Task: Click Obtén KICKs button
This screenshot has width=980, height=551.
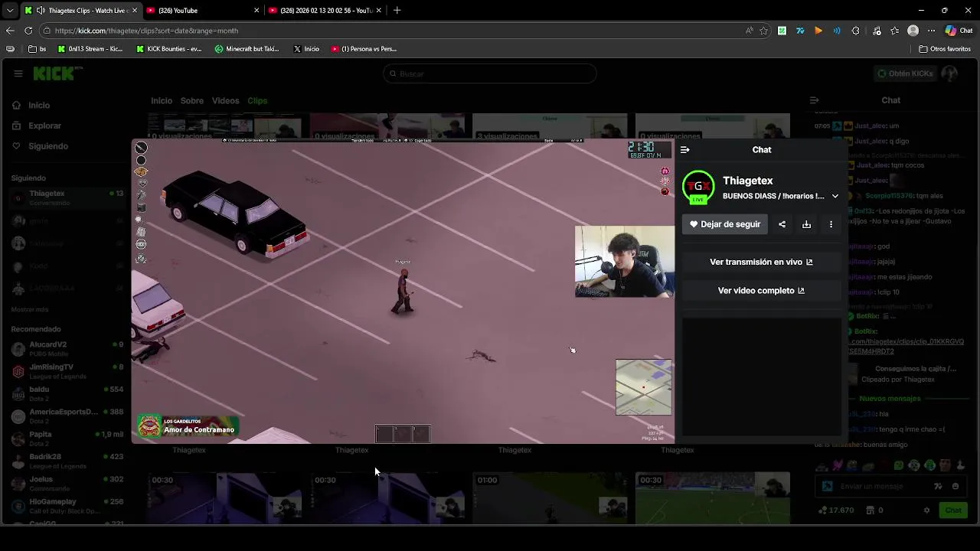Action: 904,73
